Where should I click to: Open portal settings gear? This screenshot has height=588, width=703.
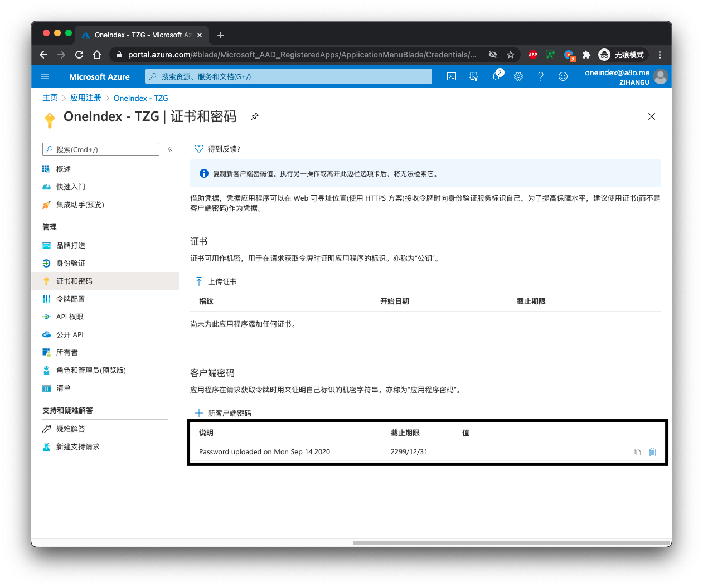[x=518, y=76]
